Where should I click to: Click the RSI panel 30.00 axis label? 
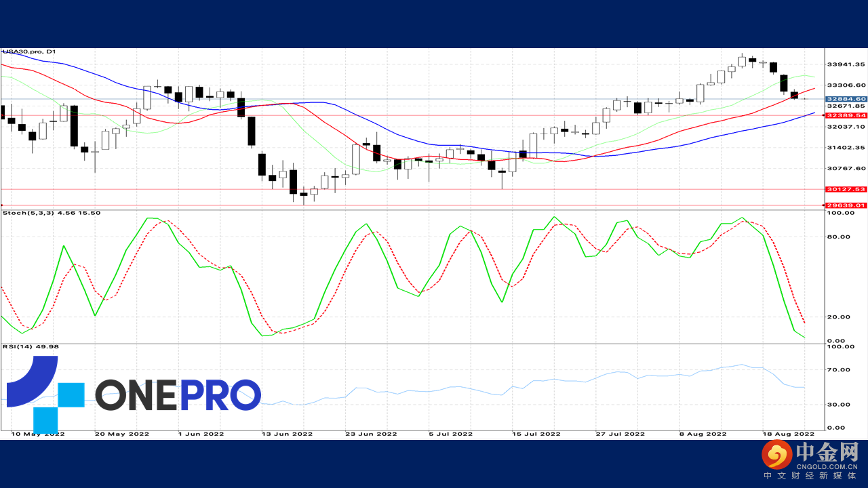pos(839,405)
